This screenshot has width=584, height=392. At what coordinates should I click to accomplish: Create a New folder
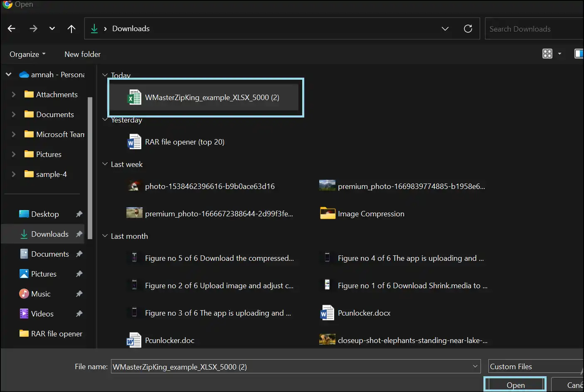(x=82, y=54)
